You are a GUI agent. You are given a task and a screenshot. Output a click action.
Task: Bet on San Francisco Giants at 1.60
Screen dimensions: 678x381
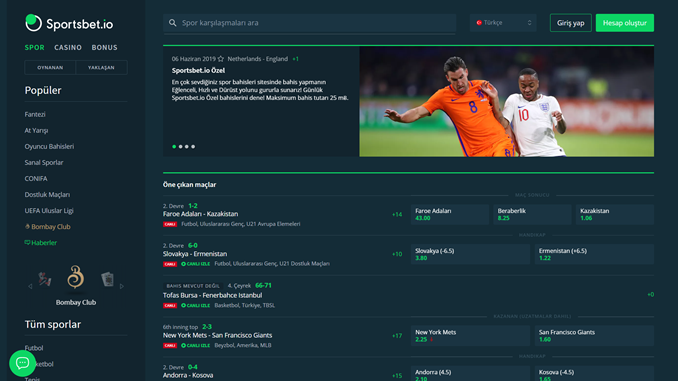594,336
